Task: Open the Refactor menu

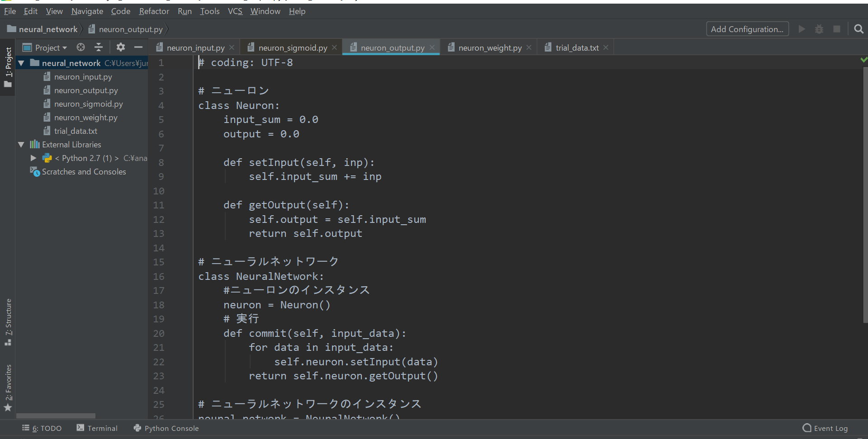Action: (x=154, y=11)
